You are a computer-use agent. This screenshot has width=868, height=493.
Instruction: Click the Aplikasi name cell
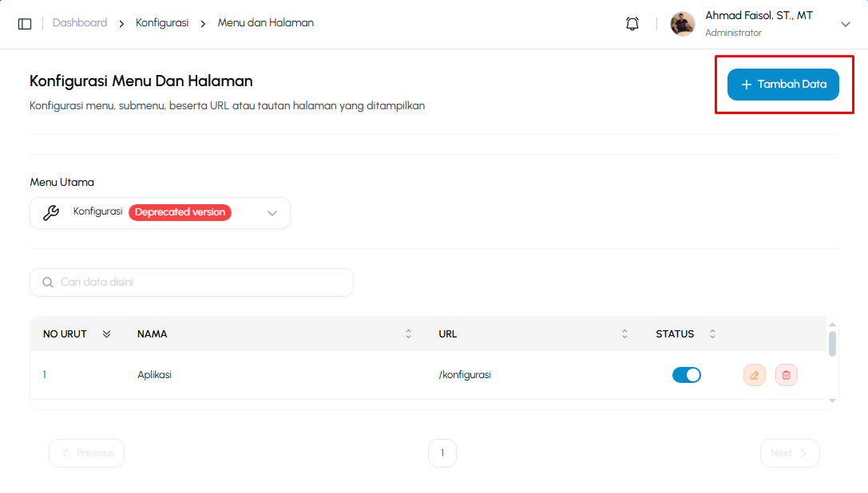tap(154, 375)
